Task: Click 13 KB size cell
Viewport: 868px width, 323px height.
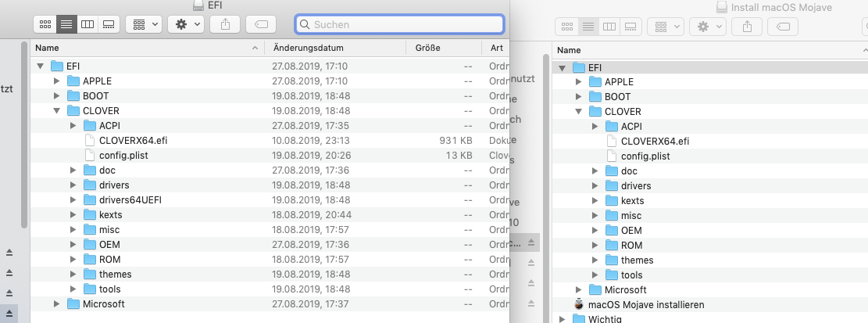Action: [x=459, y=155]
